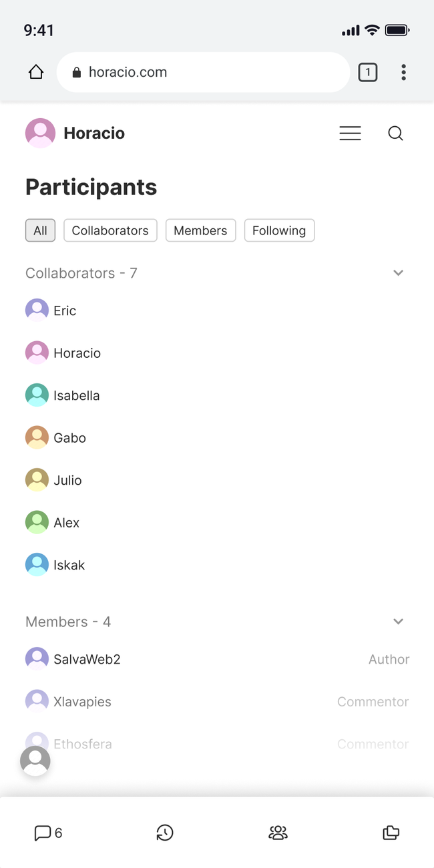Click the horacio.com address bar
This screenshot has width=434, height=868.
203,72
